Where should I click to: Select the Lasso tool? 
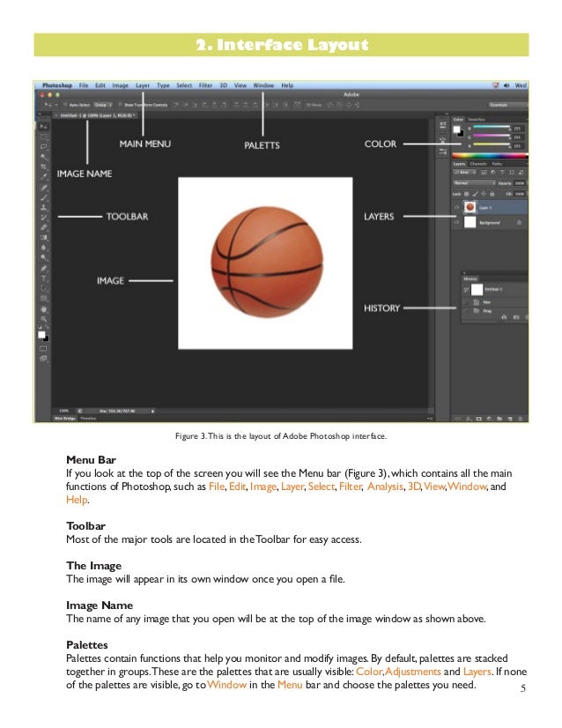pyautogui.click(x=43, y=146)
